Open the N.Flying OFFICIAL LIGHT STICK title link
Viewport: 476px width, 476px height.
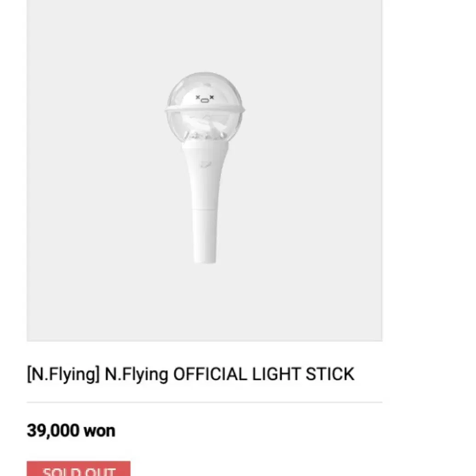[191, 374]
